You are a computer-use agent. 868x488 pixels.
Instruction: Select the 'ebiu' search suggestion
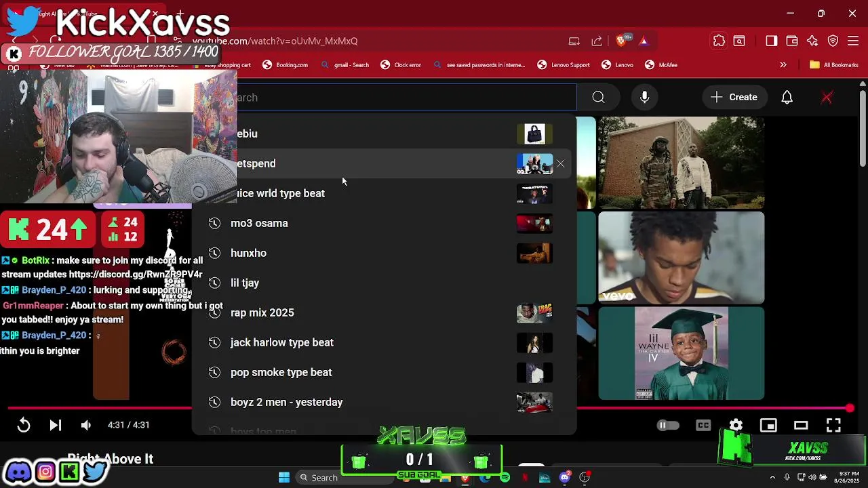pos(384,134)
